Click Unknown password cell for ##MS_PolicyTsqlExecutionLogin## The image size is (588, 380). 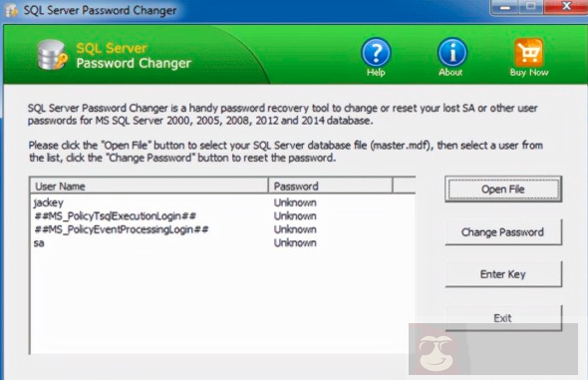tap(295, 216)
